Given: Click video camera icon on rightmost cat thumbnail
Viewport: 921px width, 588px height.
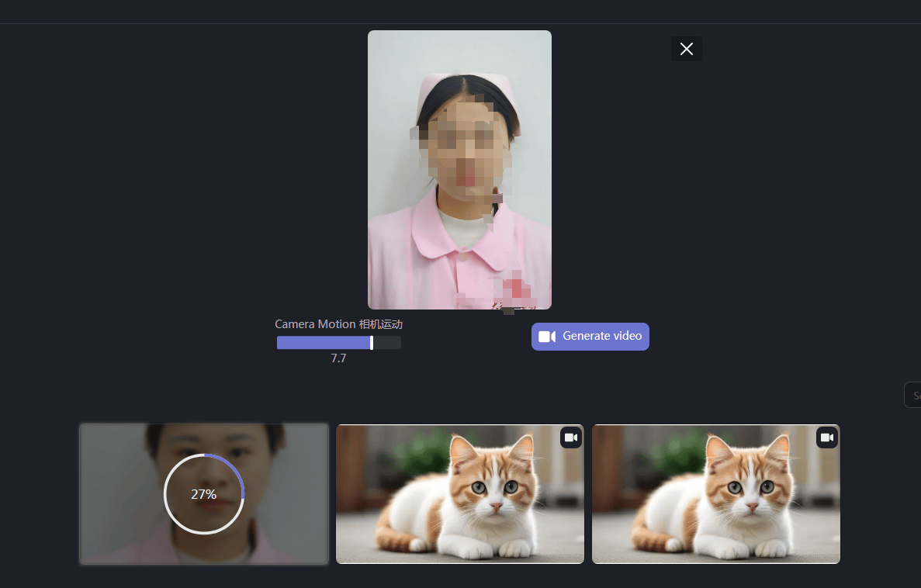Looking at the screenshot, I should click(827, 438).
